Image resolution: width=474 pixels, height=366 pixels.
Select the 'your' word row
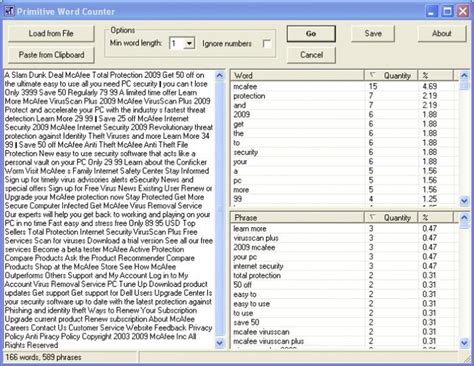click(345, 162)
